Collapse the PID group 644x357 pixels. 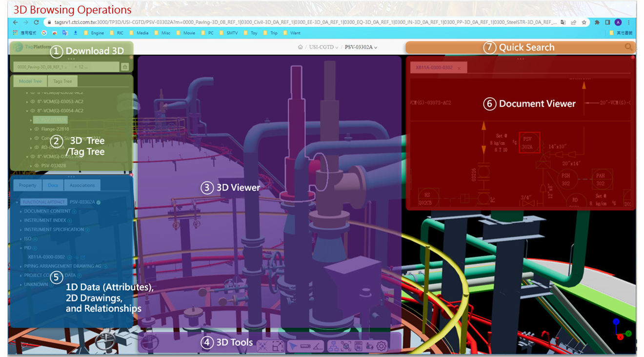(x=21, y=248)
